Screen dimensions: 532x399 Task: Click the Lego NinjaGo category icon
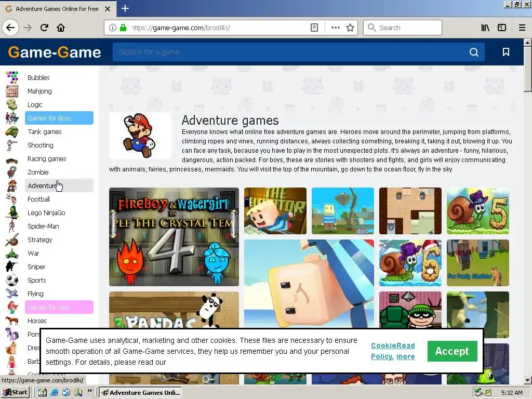pyautogui.click(x=12, y=212)
